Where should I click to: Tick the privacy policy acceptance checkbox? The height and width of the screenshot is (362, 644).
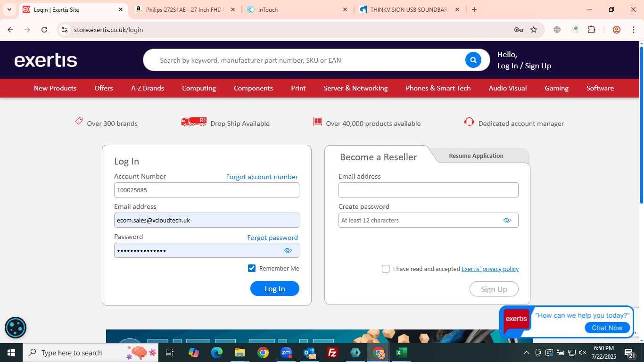point(386,269)
